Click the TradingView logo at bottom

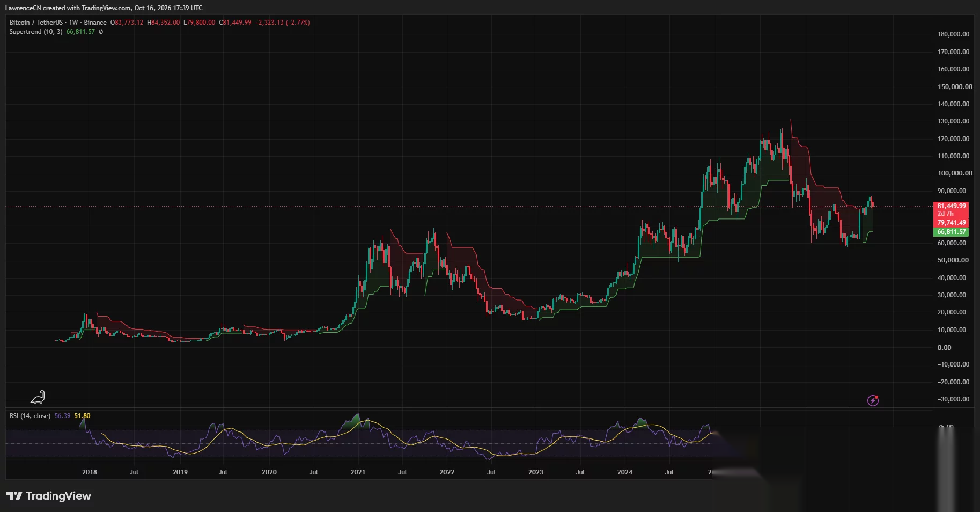tap(49, 496)
